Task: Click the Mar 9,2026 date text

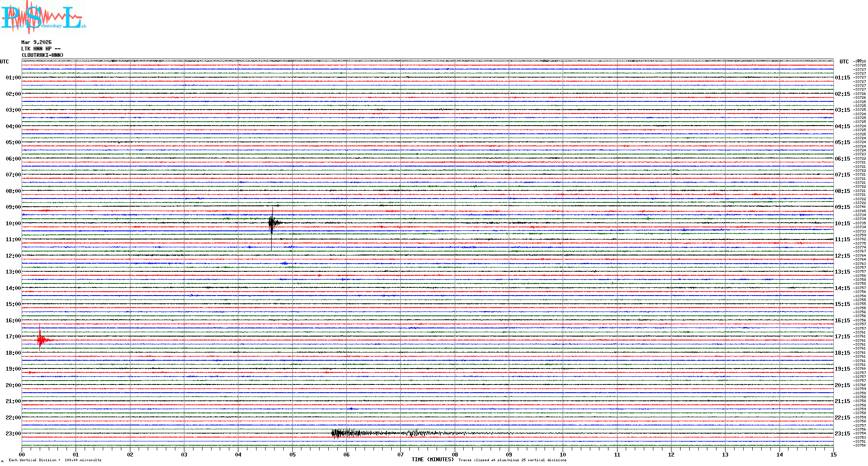Action: click(x=36, y=42)
